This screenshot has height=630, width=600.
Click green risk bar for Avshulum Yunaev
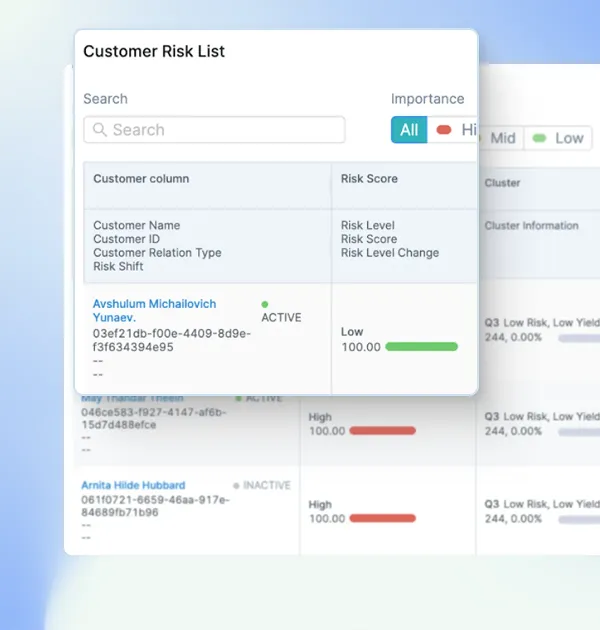coord(421,347)
